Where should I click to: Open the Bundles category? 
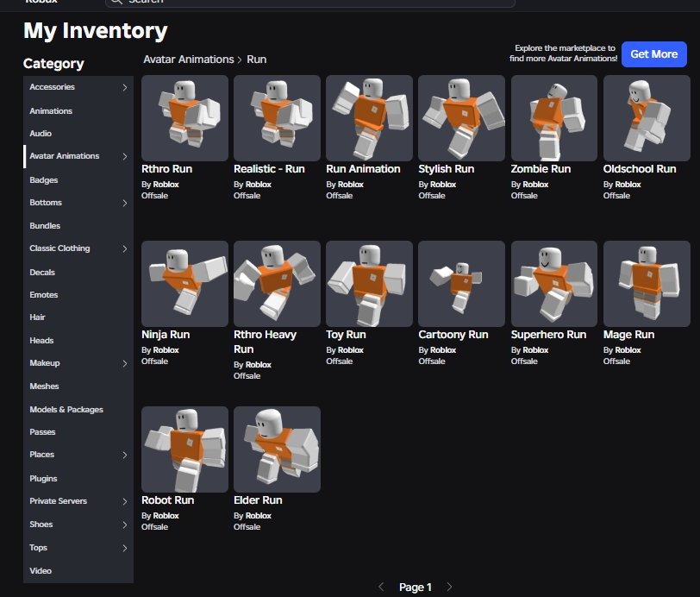(45, 226)
